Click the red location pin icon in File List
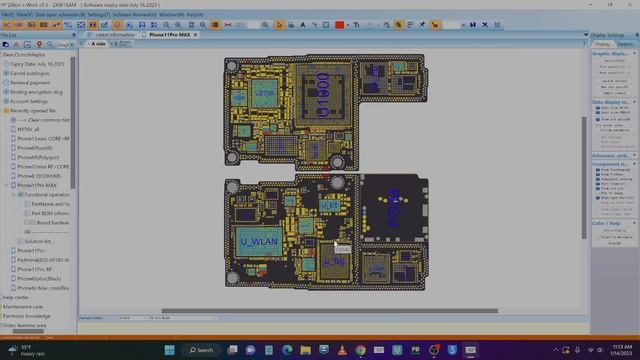The width and height of the screenshot is (640, 360). point(39,44)
